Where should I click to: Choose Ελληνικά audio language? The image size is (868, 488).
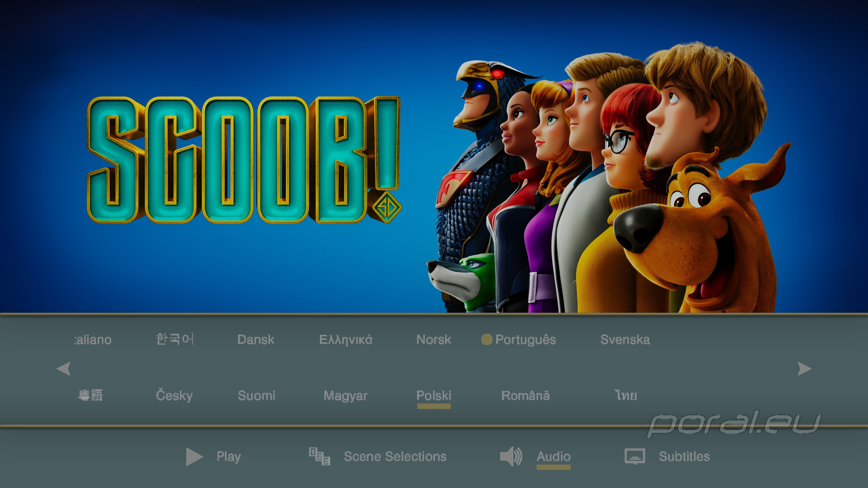pos(346,340)
